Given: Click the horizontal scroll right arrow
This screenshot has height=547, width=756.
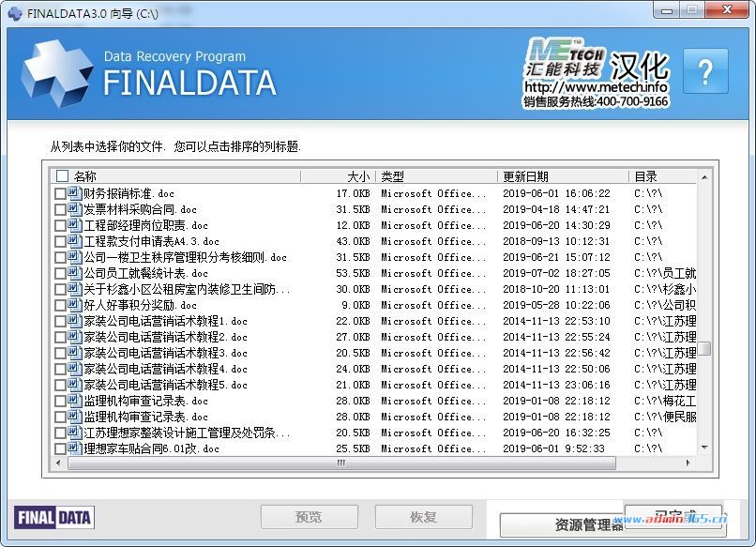Looking at the screenshot, I should 688,463.
